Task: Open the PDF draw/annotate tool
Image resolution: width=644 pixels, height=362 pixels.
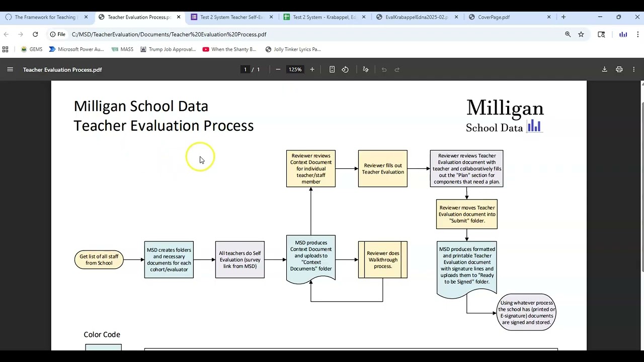Action: click(366, 69)
